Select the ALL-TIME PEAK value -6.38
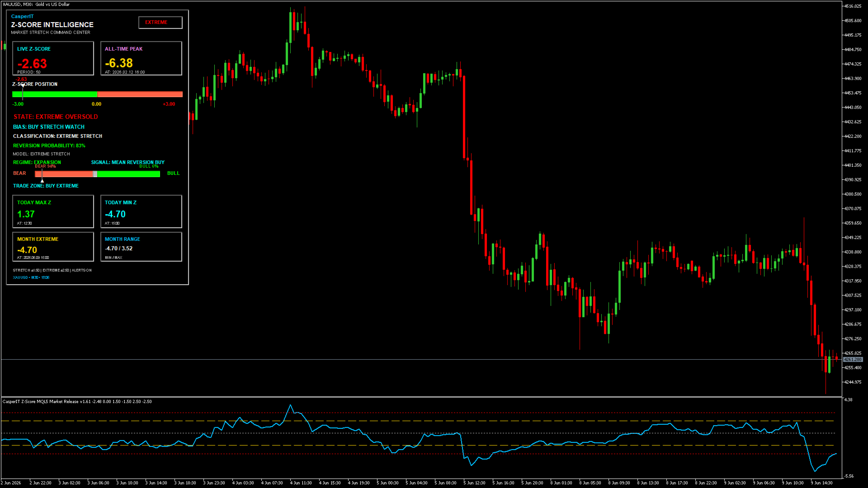 [119, 63]
